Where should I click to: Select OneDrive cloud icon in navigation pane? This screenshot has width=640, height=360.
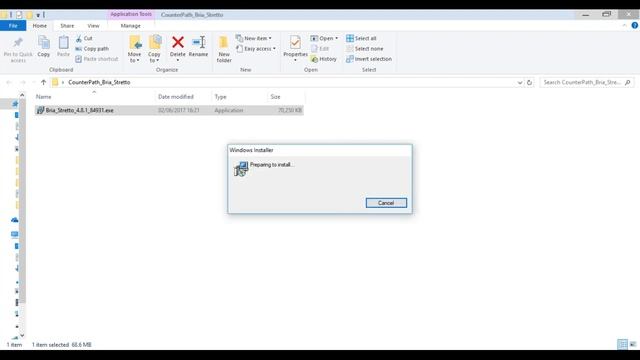pos(15,220)
